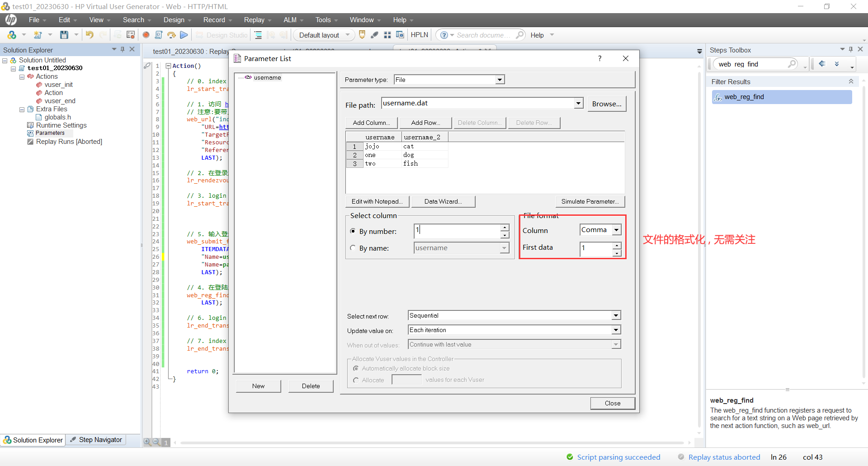Click the red Record button in toolbar

click(146, 35)
